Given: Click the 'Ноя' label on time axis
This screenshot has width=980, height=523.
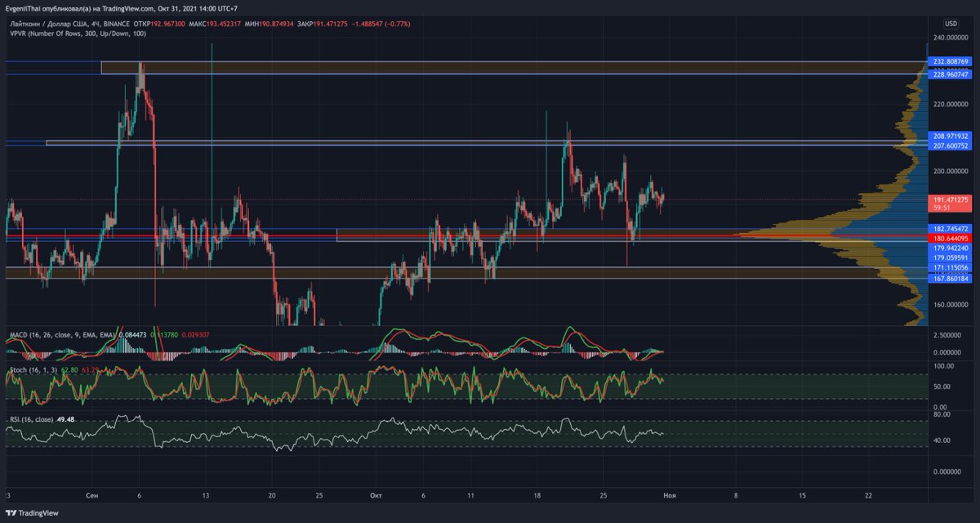Looking at the screenshot, I should (669, 495).
